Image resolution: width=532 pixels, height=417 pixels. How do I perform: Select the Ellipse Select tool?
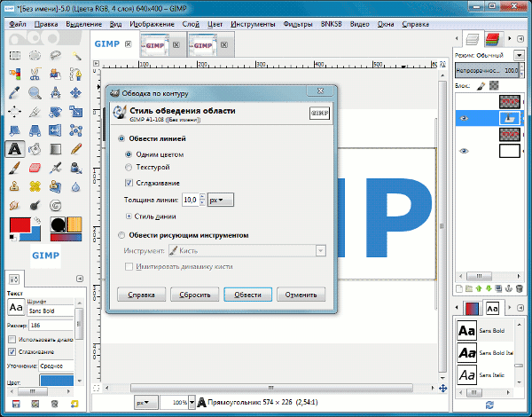coord(35,55)
